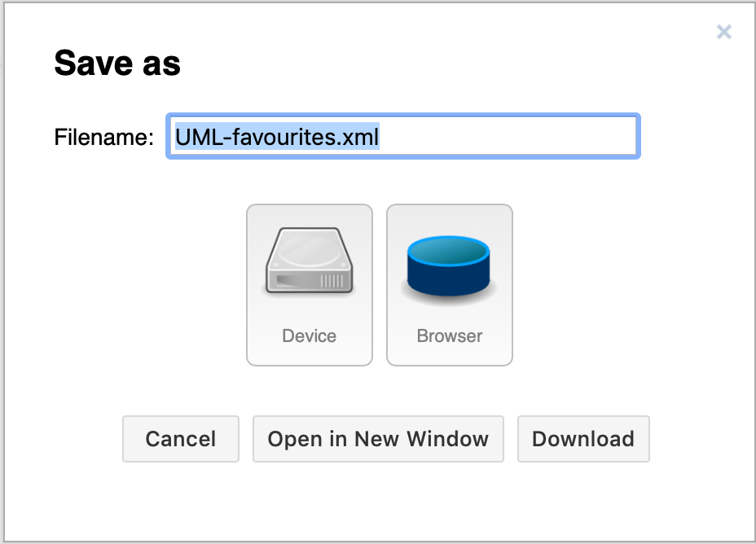Image resolution: width=756 pixels, height=544 pixels.
Task: Click the 'Save as' dialog heading
Action: point(117,64)
